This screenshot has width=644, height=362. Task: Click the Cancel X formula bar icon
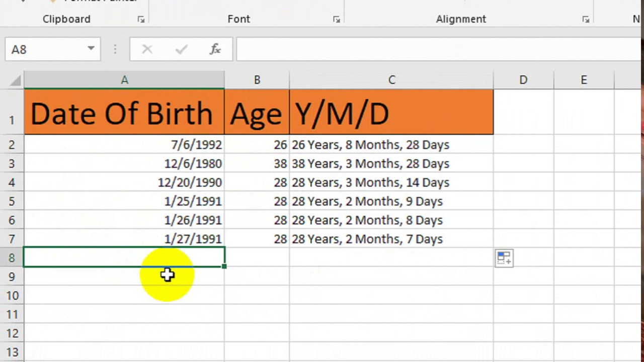147,49
